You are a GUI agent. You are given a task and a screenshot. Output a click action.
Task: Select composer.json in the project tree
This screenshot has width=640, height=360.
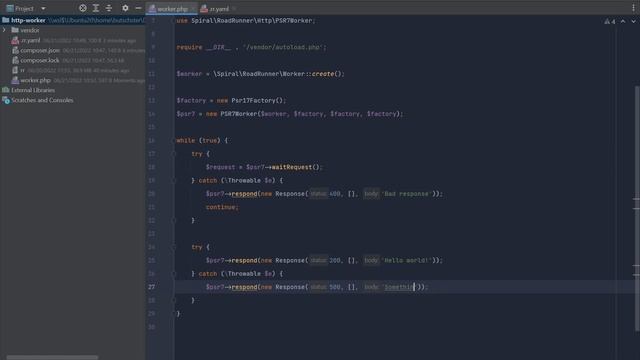(40, 50)
